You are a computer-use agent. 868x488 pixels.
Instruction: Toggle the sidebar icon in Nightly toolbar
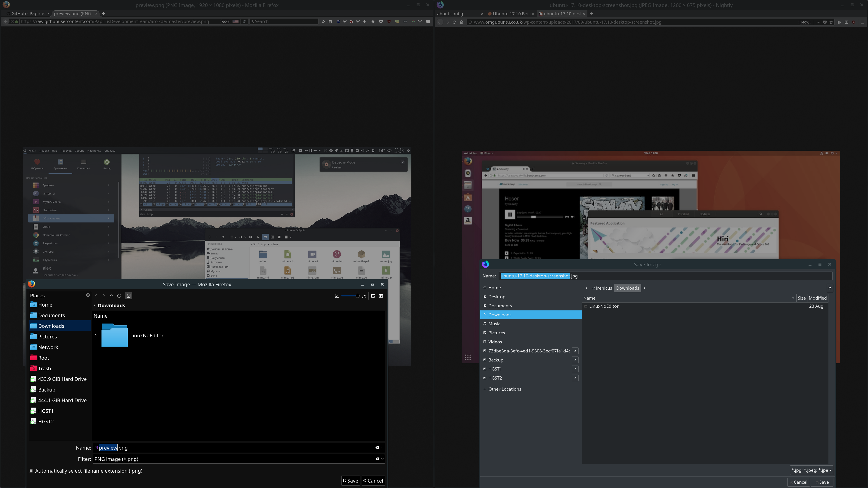click(x=847, y=22)
